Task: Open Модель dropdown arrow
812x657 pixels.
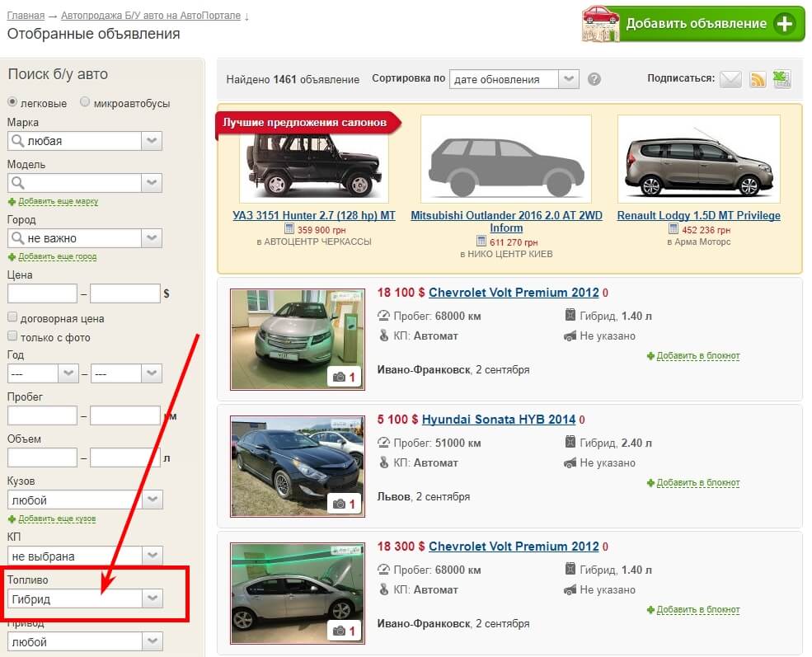Action: [152, 183]
